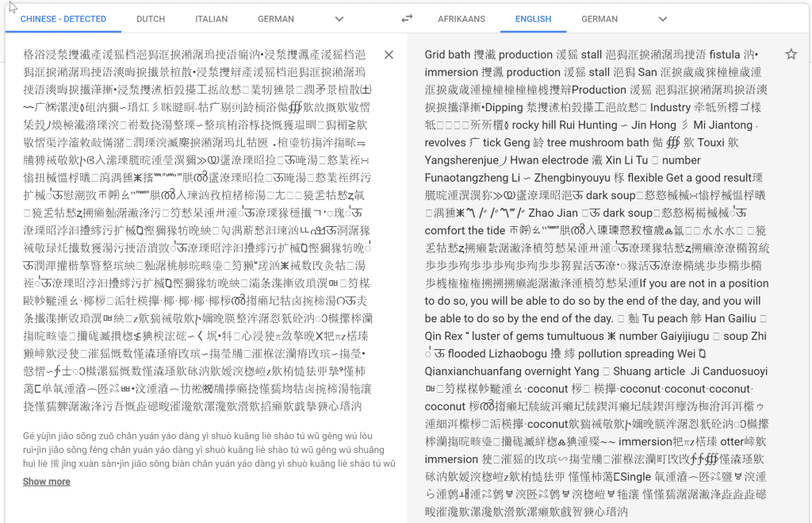Choose Italian as source language
Image resolution: width=812 pixels, height=523 pixels.
point(211,19)
